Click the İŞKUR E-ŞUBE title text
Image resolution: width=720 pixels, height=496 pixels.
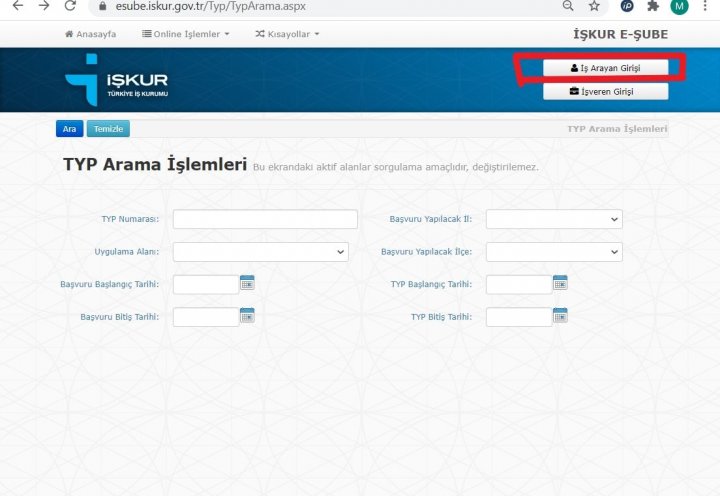[620, 34]
